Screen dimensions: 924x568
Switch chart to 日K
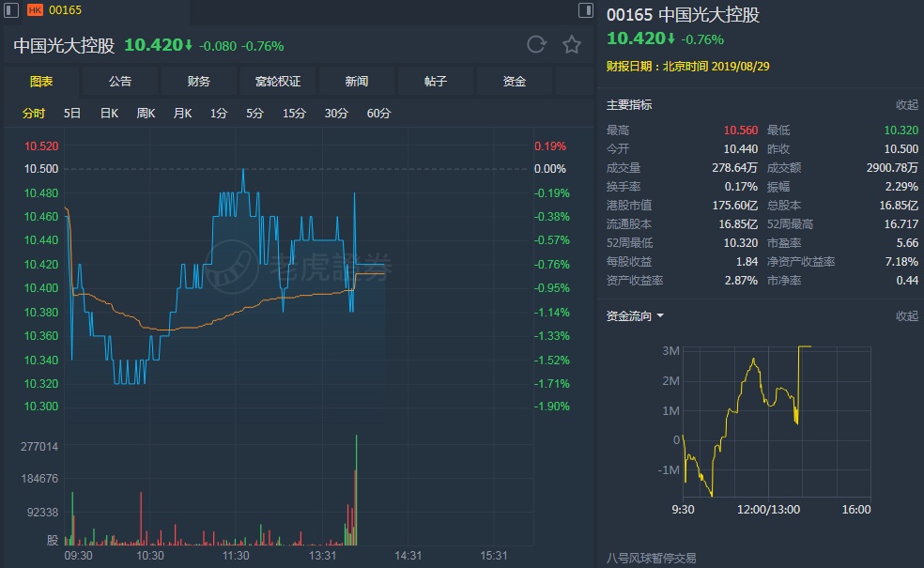109,113
